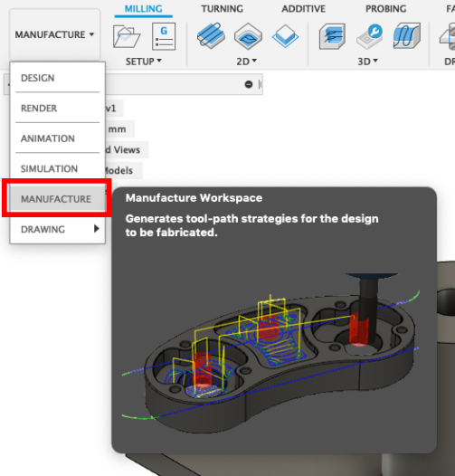455x476 pixels.
Task: Open the PROBING tab
Action: point(385,9)
